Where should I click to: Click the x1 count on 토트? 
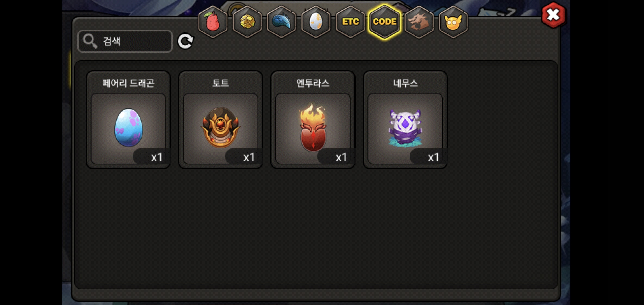(x=249, y=157)
